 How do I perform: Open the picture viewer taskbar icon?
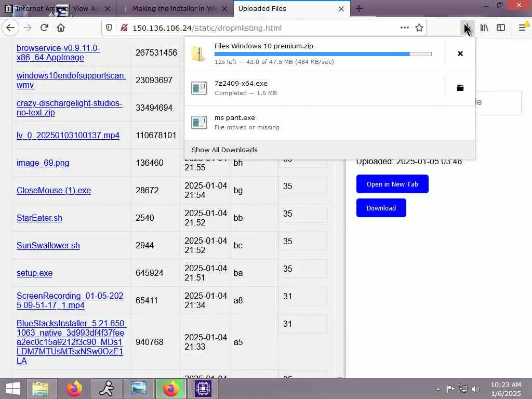click(138, 389)
